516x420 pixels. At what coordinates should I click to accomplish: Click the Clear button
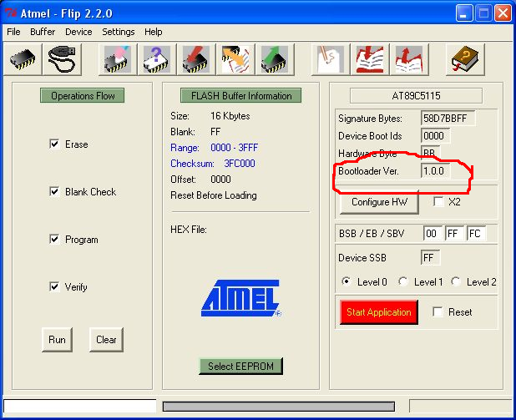(106, 339)
